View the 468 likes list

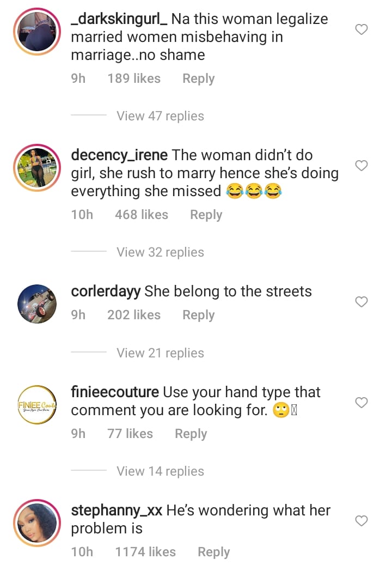142,215
